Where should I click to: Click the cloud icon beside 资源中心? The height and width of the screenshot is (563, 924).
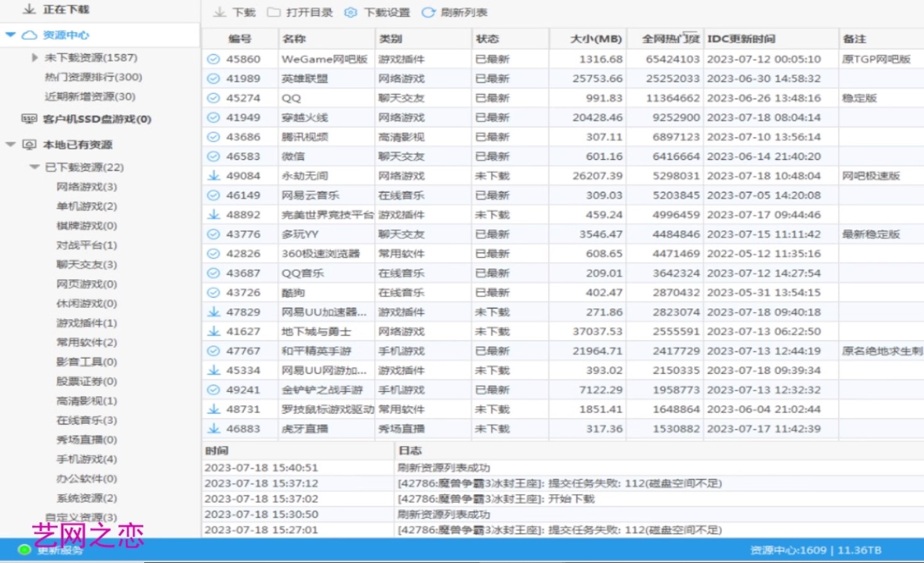point(29,35)
